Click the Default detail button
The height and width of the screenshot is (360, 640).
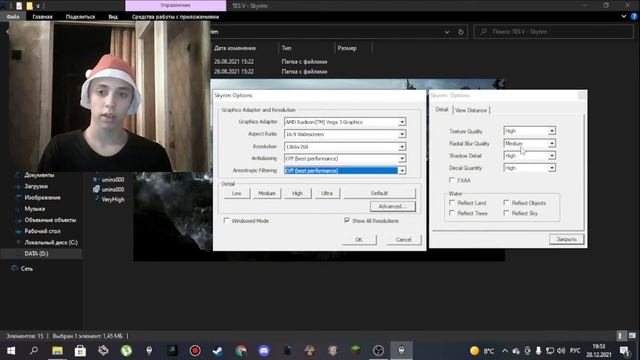(379, 193)
